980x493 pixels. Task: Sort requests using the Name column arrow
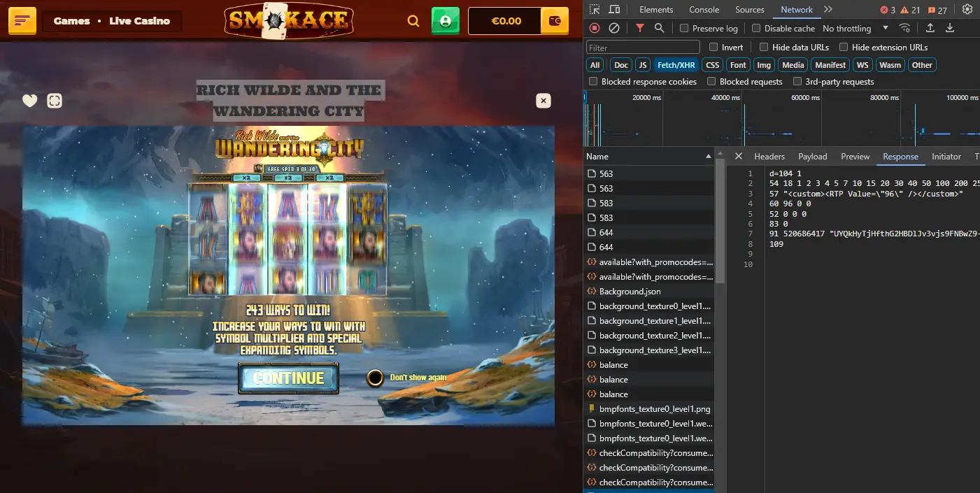point(709,157)
